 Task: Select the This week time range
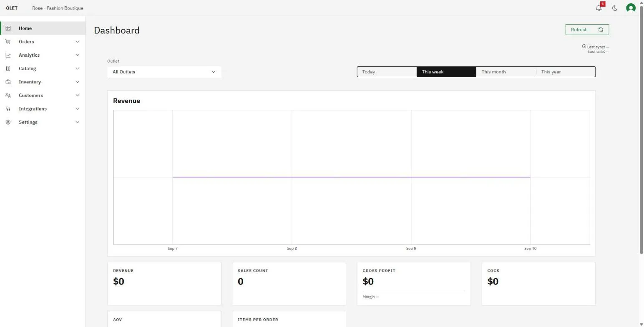click(446, 72)
